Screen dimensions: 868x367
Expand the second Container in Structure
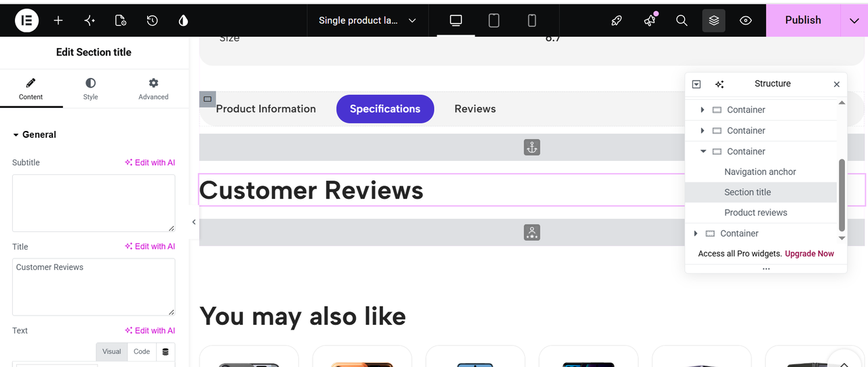(703, 131)
